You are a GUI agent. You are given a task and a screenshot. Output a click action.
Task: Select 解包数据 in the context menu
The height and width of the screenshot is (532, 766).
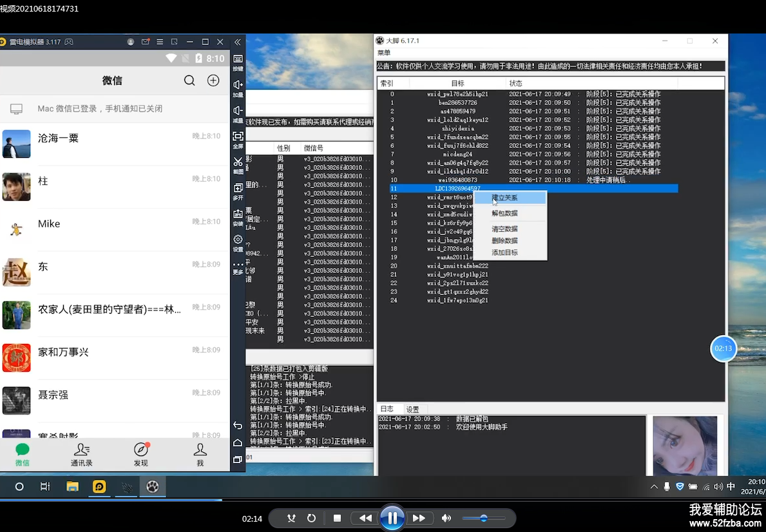510,213
